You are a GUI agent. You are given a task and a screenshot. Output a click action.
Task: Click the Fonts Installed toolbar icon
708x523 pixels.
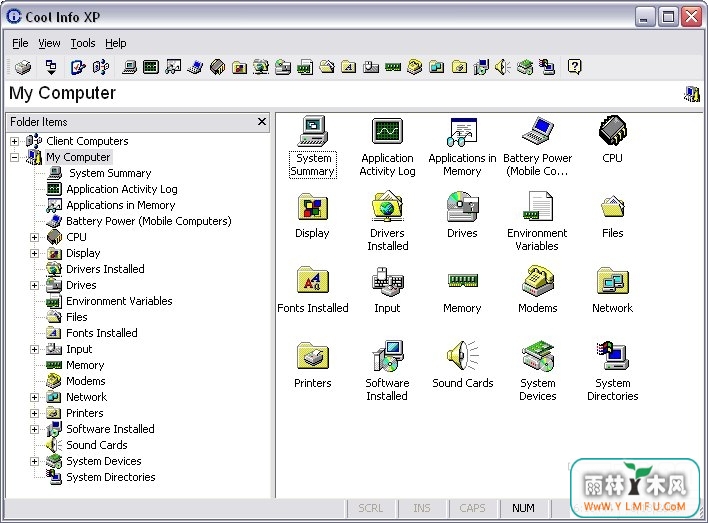tap(349, 67)
